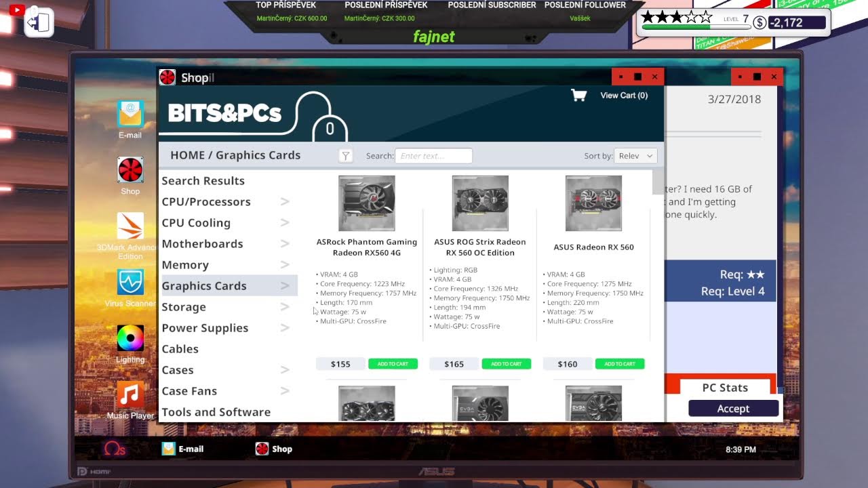Expand the Power Supplies category arrow
Screen dimensions: 868x488
[x=285, y=328]
